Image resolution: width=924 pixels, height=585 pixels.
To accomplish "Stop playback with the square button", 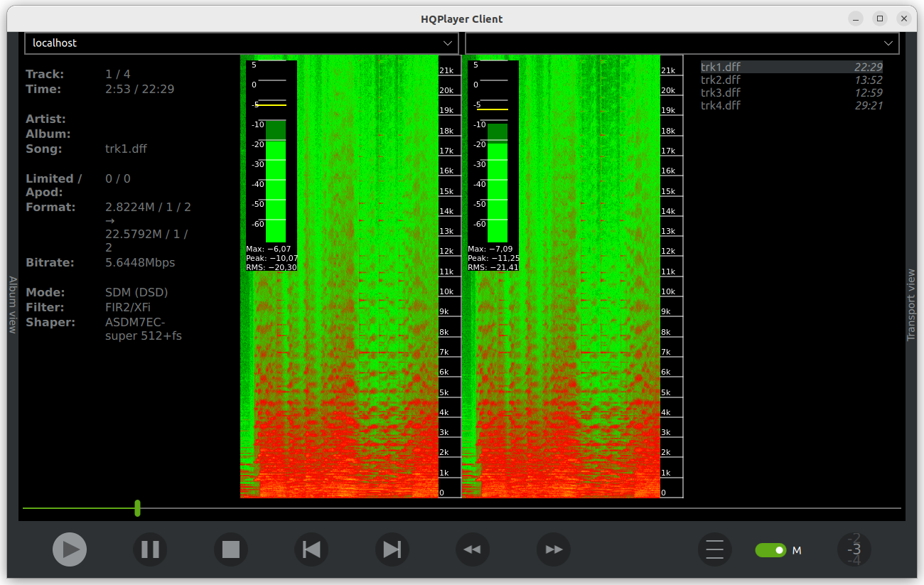I will point(231,549).
